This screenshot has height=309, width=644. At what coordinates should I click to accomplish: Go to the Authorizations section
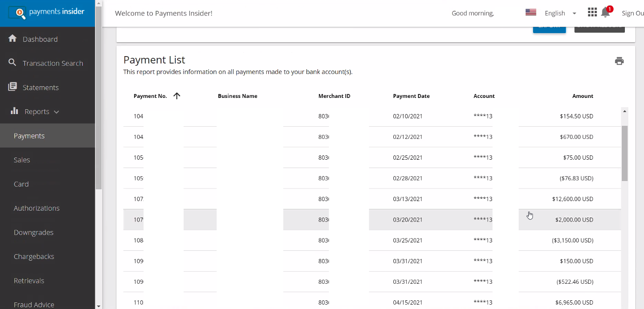[37, 208]
